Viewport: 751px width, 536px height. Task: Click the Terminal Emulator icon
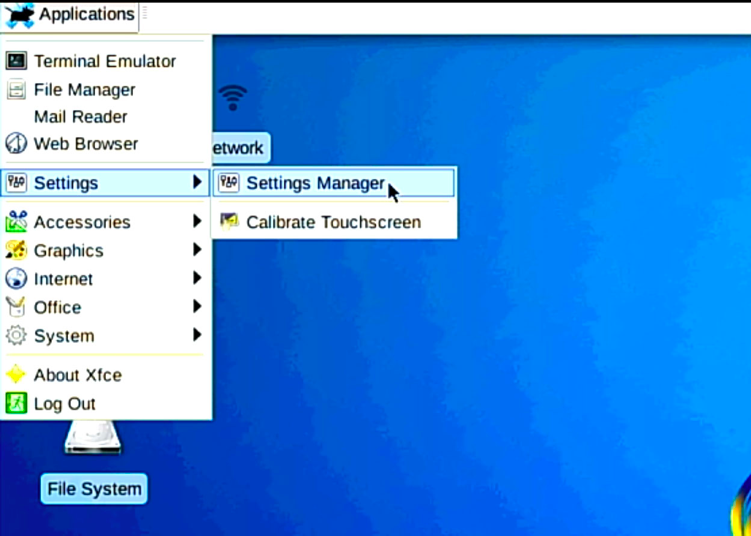pyautogui.click(x=16, y=61)
